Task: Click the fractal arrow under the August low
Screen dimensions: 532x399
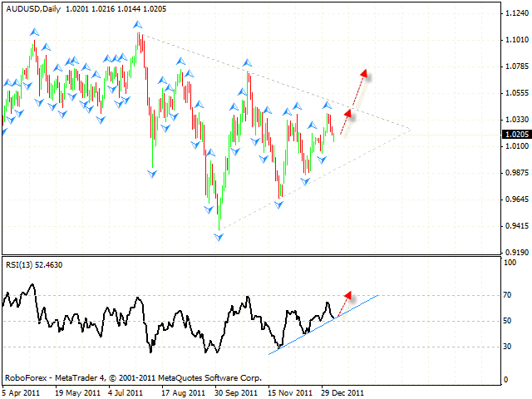Action: [x=152, y=174]
